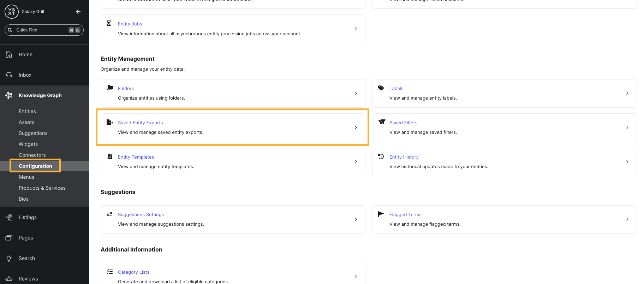This screenshot has height=284, width=644.
Task: Click the Labels tag icon
Action: (x=381, y=88)
